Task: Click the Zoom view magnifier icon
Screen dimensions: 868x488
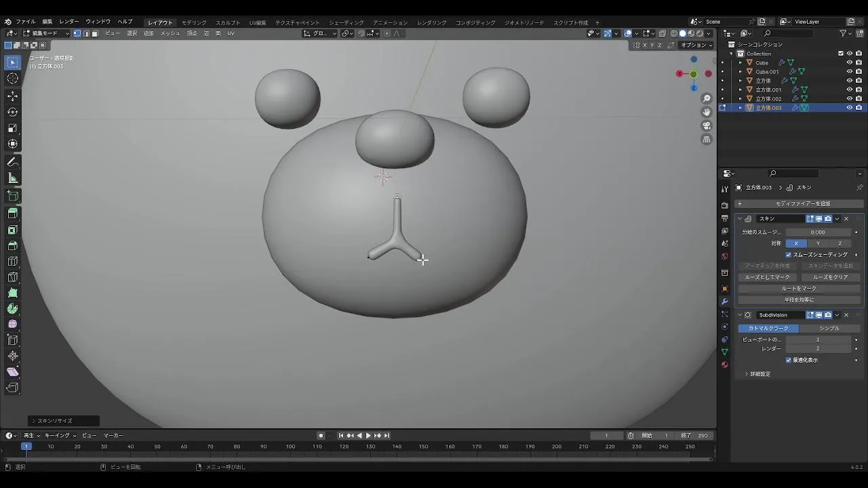Action: click(707, 99)
